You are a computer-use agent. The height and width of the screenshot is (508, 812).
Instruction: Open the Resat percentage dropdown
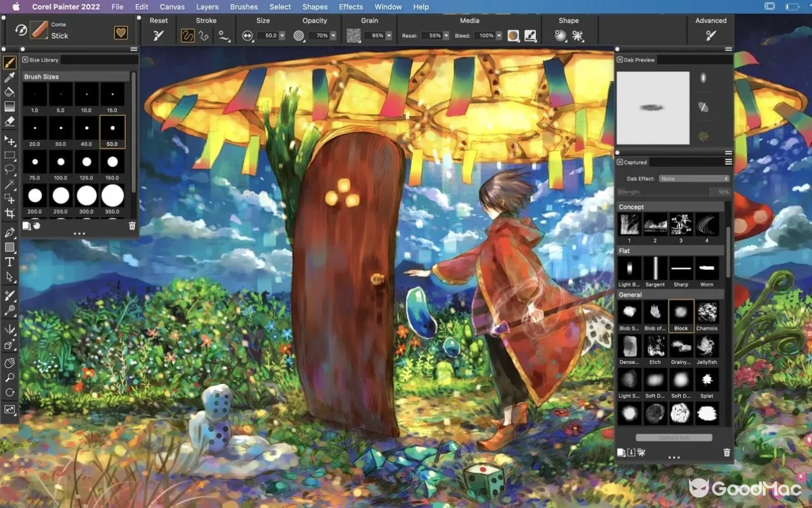tap(446, 36)
